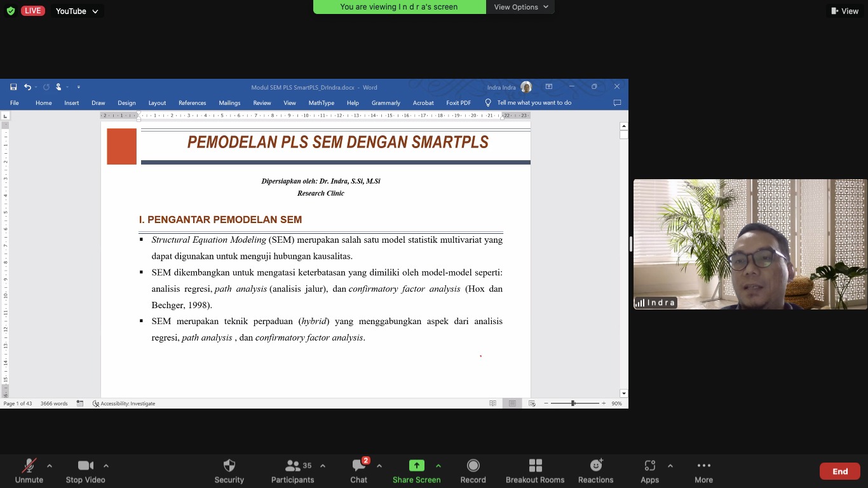Open the Grammarly ribbon tab
The width and height of the screenshot is (868, 488).
386,103
